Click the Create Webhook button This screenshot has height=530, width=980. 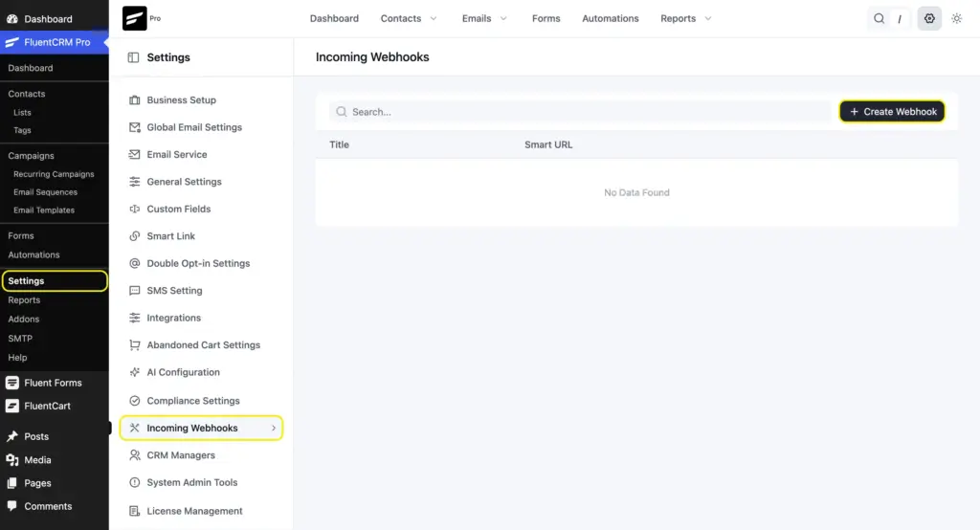(892, 112)
